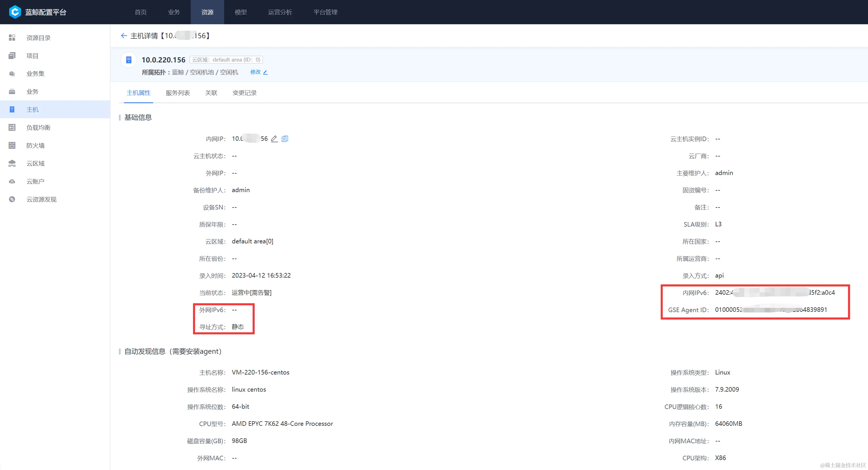This screenshot has width=868, height=470.
Task: Click the host document icon beside 10.0.220.156
Action: pos(128,60)
